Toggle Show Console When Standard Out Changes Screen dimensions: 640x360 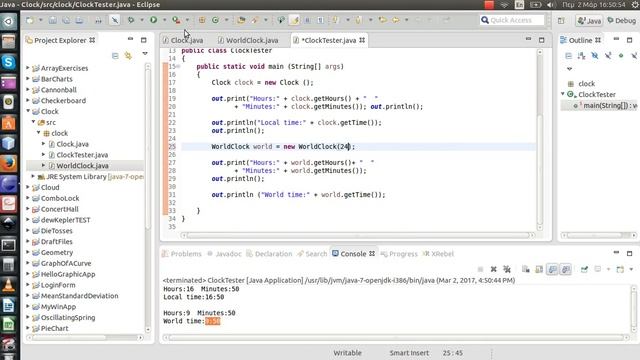tap(553, 269)
